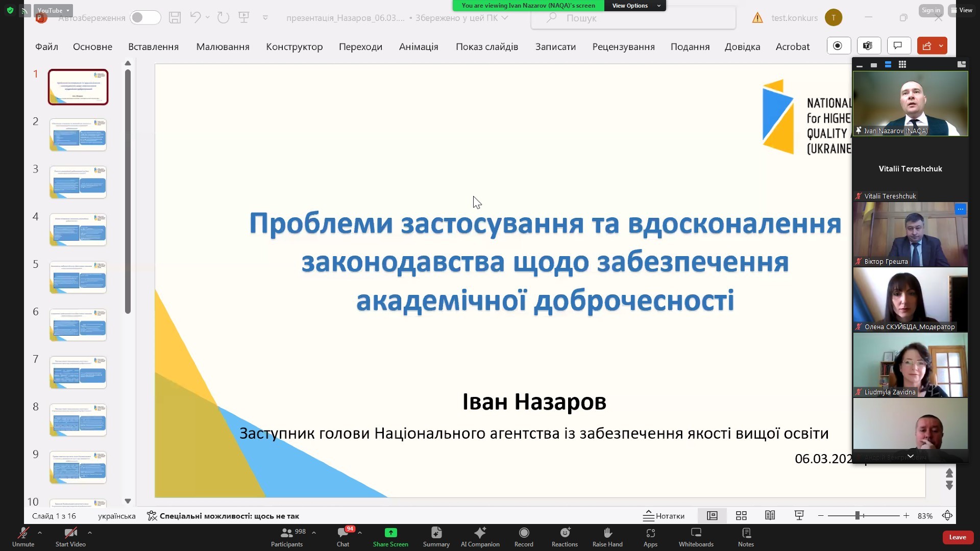Viewport: 980px width, 551px height.
Task: Click the Reactions icon
Action: click(565, 533)
